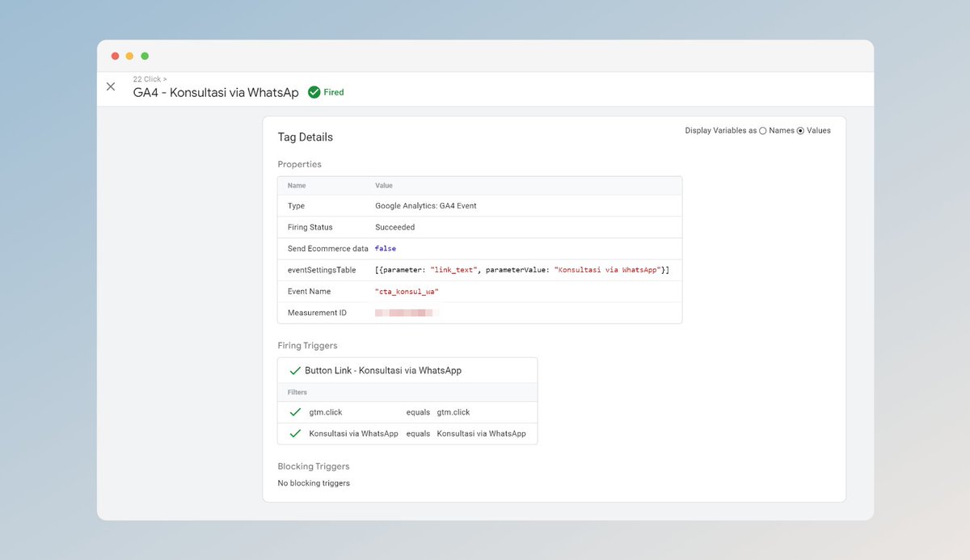970x560 pixels.
Task: Select the Values radio button
Action: click(x=800, y=131)
